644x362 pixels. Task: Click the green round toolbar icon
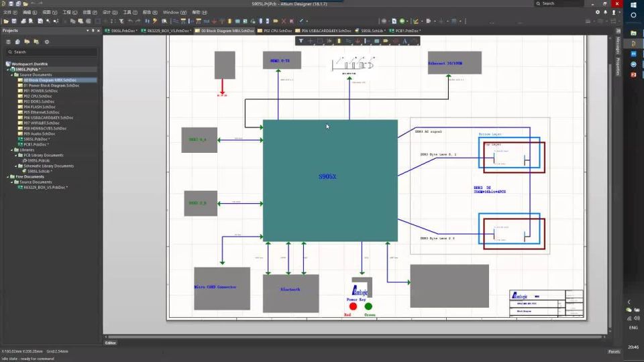click(x=402, y=21)
